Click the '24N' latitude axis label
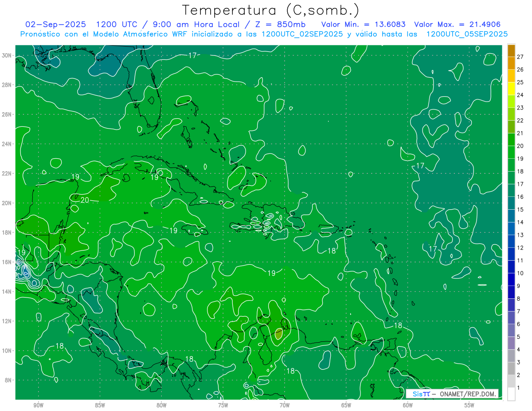532x411 pixels. (7, 144)
